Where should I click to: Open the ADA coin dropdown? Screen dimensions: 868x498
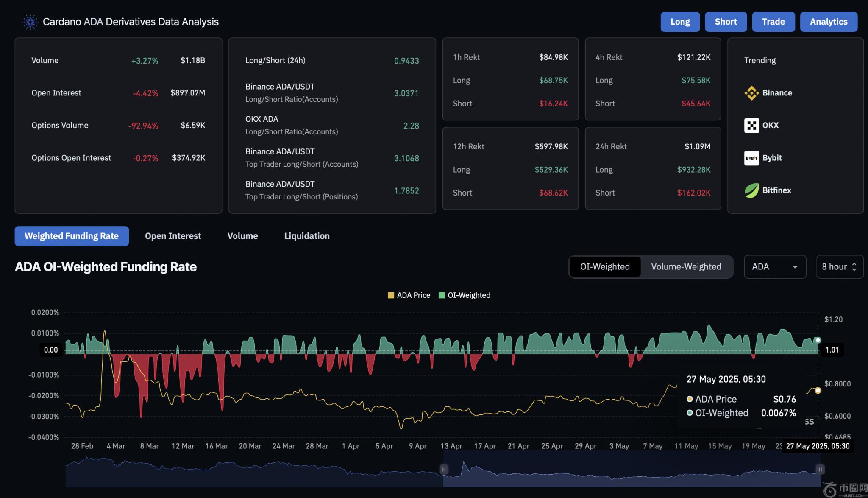(775, 267)
